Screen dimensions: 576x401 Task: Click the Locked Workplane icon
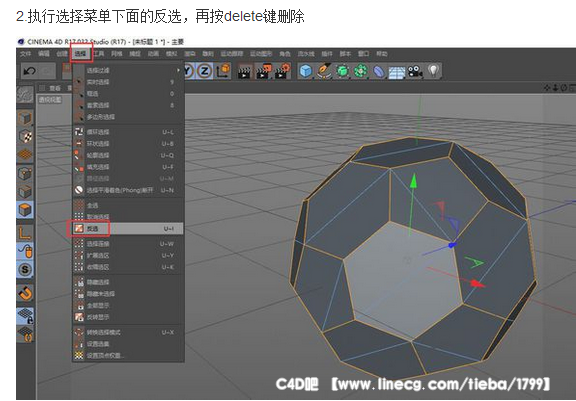pos(25,316)
